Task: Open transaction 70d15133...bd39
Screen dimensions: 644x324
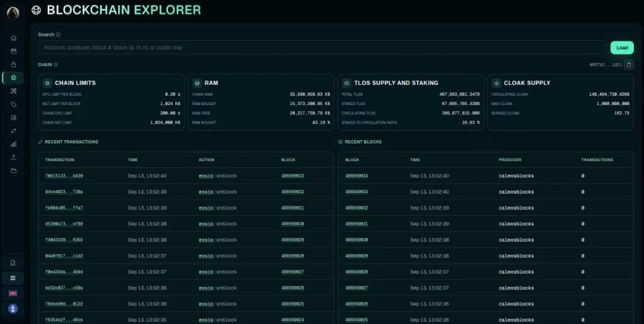Action: tap(64, 176)
